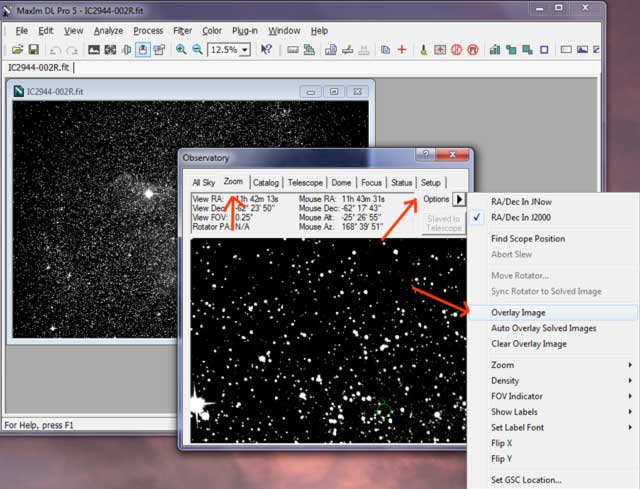Click the Undo arrow icon

click(x=55, y=49)
